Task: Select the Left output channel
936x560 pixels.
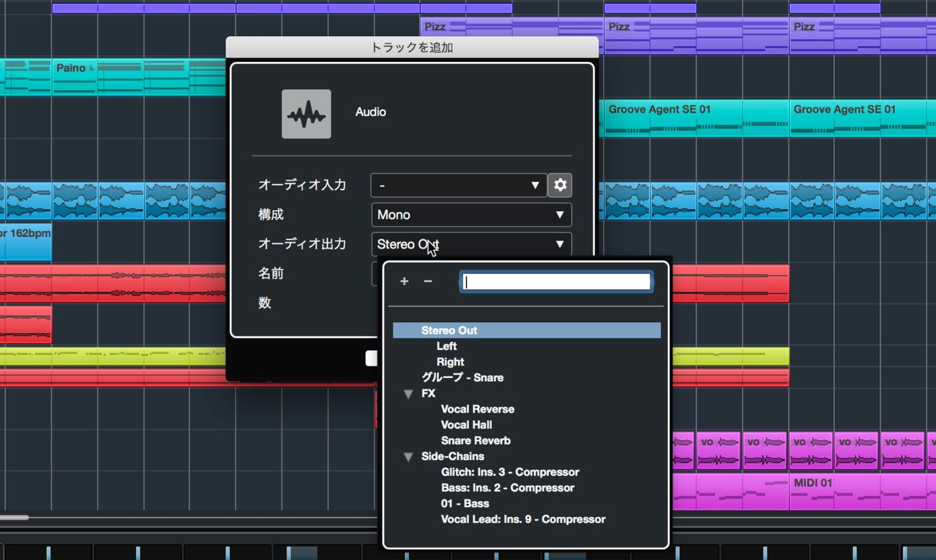Action: (446, 346)
